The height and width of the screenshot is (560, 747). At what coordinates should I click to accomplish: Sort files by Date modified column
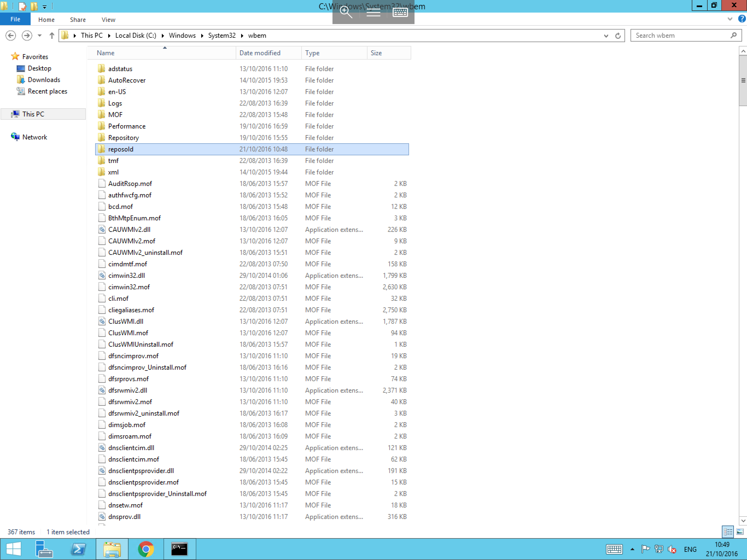[260, 53]
